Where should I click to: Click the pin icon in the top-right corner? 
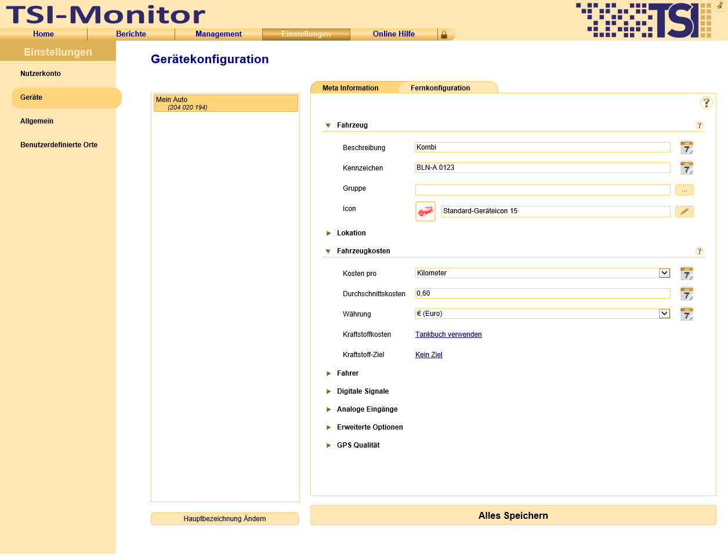(x=720, y=5)
